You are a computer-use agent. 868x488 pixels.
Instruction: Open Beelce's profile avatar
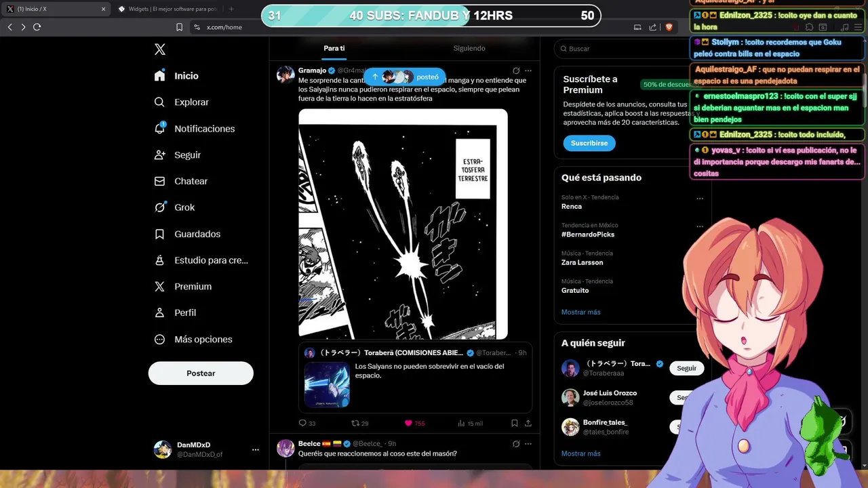(285, 448)
